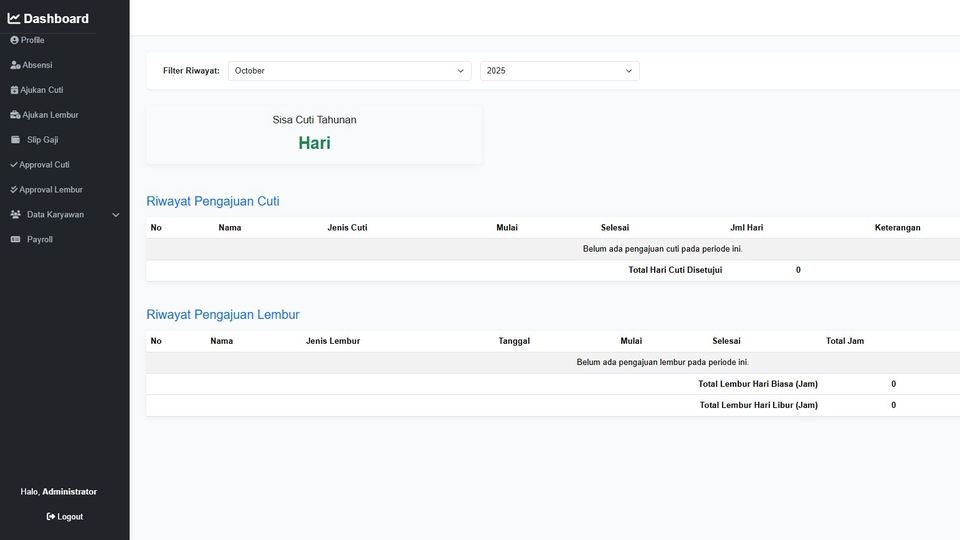Expand the Data Karyawan submenu chevron
Image resolution: width=960 pixels, height=540 pixels.
116,215
